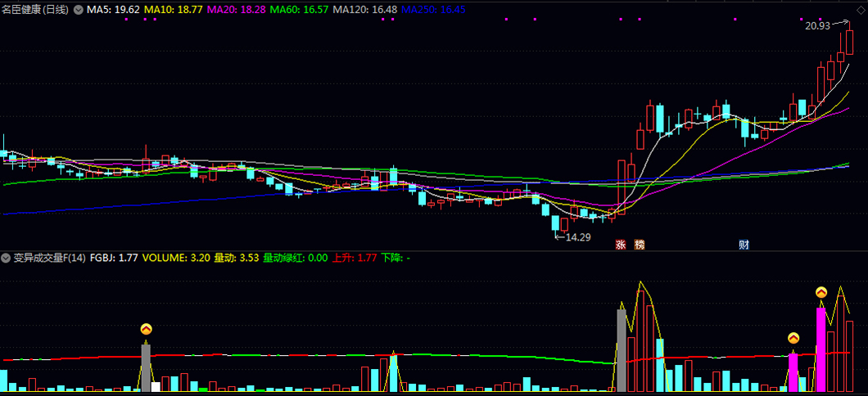Click the 量动: 3.53 value
Viewport: 868px width, 396px height.
237,257
